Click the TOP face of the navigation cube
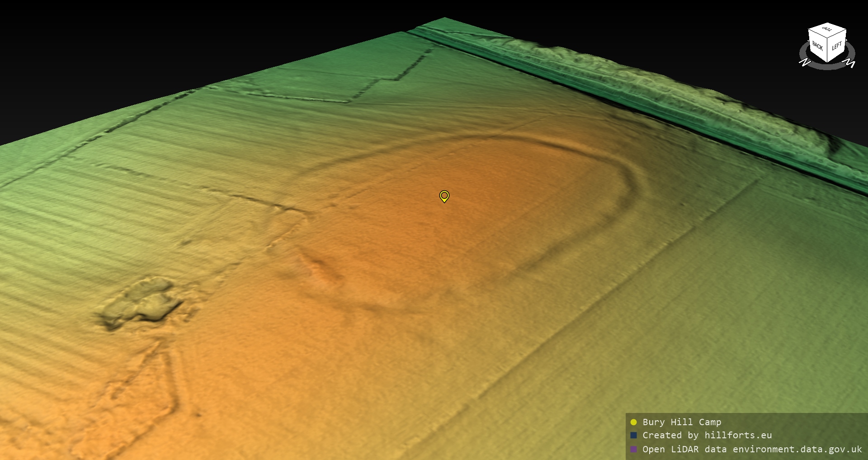868x460 pixels. (x=827, y=30)
